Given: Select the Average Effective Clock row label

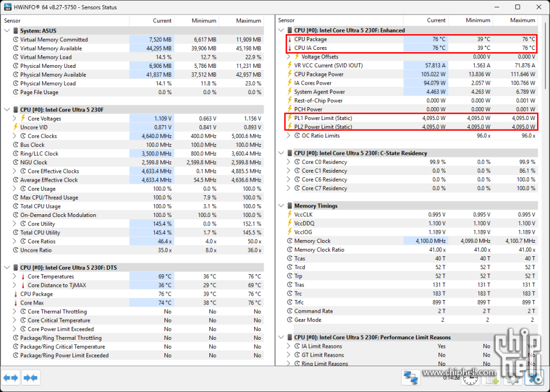Looking at the screenshot, I should (x=49, y=180).
